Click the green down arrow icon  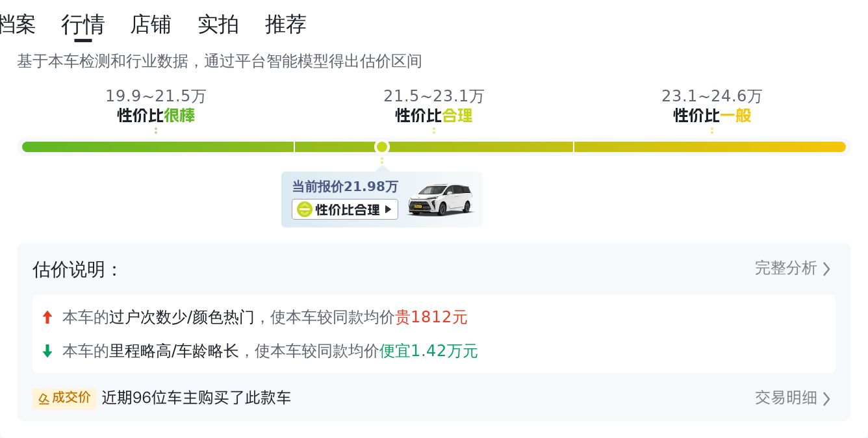pyautogui.click(x=47, y=351)
